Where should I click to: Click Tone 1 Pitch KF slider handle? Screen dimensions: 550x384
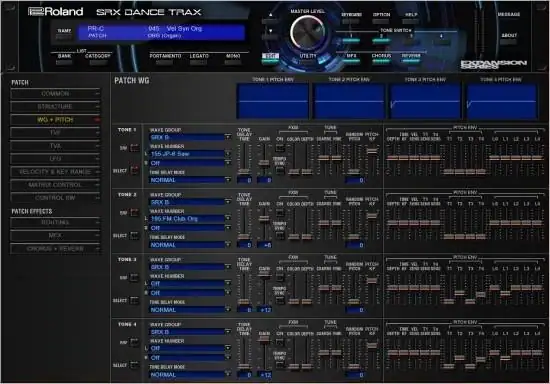pyautogui.click(x=372, y=151)
